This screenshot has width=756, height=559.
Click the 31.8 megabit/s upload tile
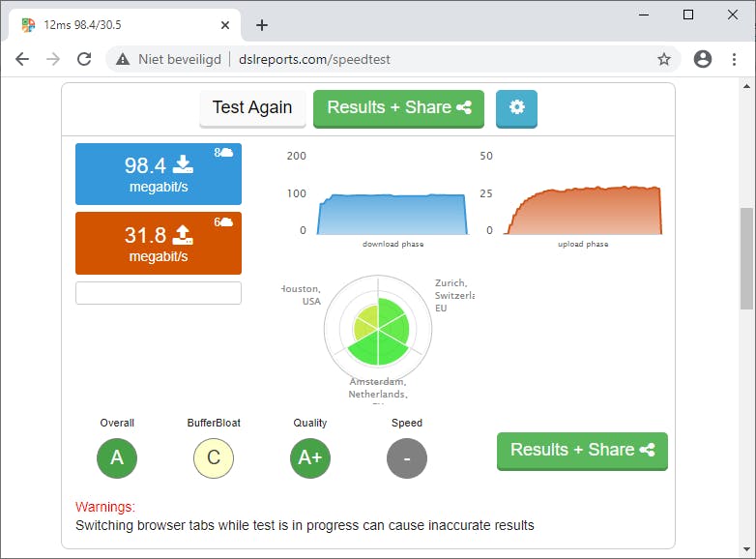pos(159,243)
